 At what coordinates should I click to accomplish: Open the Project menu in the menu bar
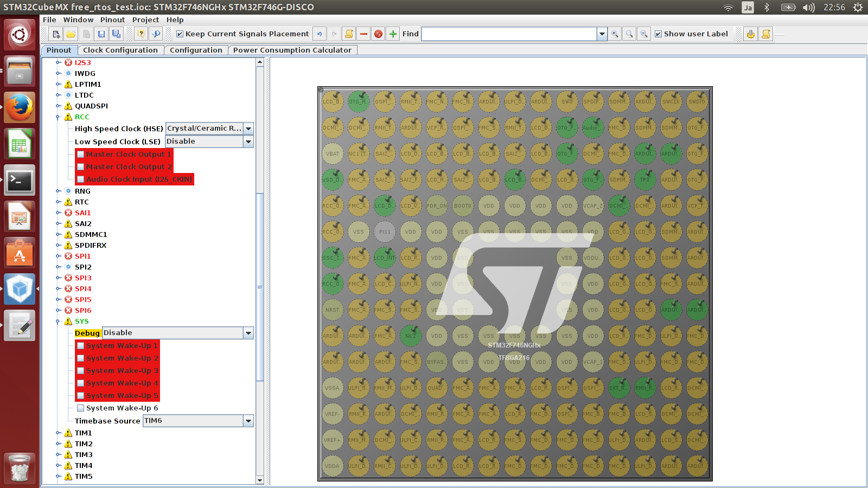pyautogui.click(x=145, y=20)
